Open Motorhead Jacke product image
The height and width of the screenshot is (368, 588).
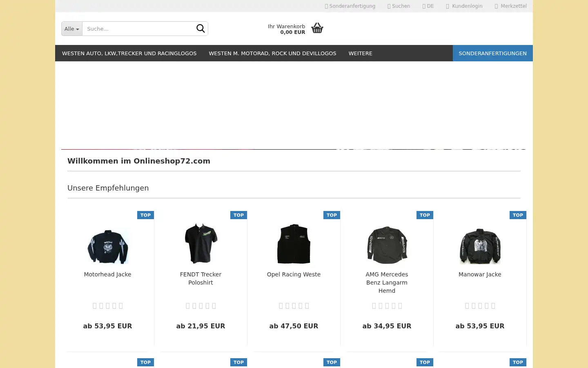(108, 247)
